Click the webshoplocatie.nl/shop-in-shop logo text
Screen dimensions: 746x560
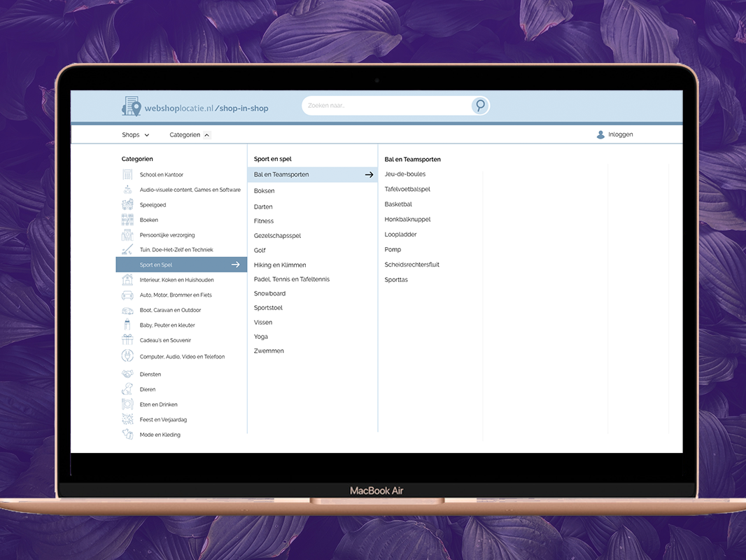206,108
